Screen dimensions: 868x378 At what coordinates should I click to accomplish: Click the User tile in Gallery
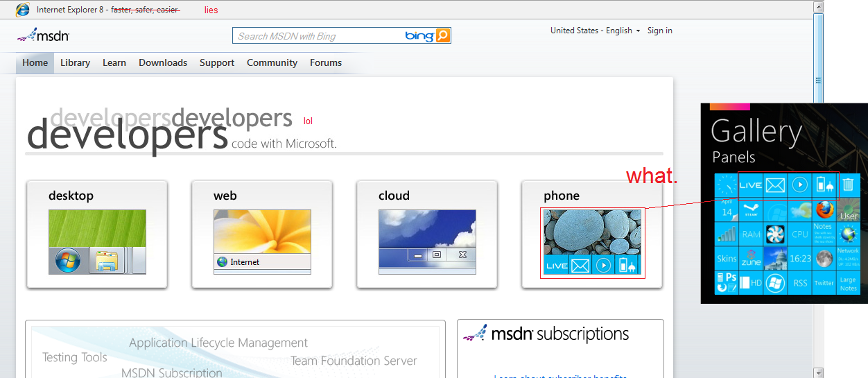[x=848, y=209]
